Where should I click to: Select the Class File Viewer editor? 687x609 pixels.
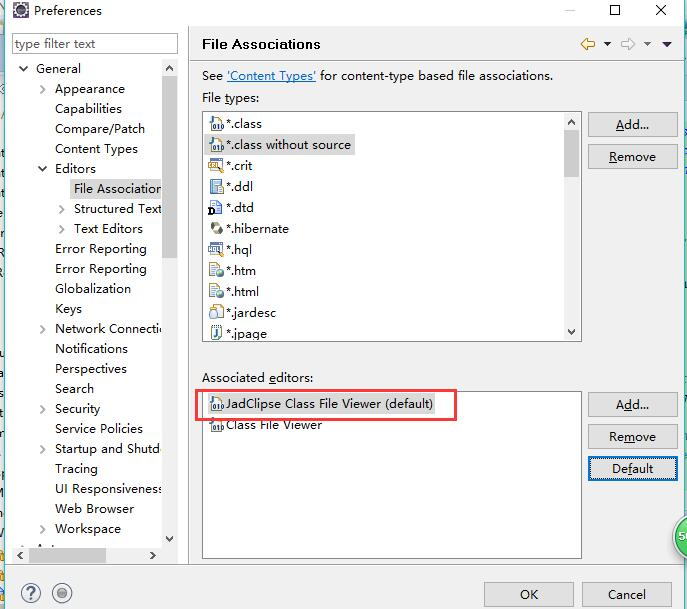click(x=273, y=425)
